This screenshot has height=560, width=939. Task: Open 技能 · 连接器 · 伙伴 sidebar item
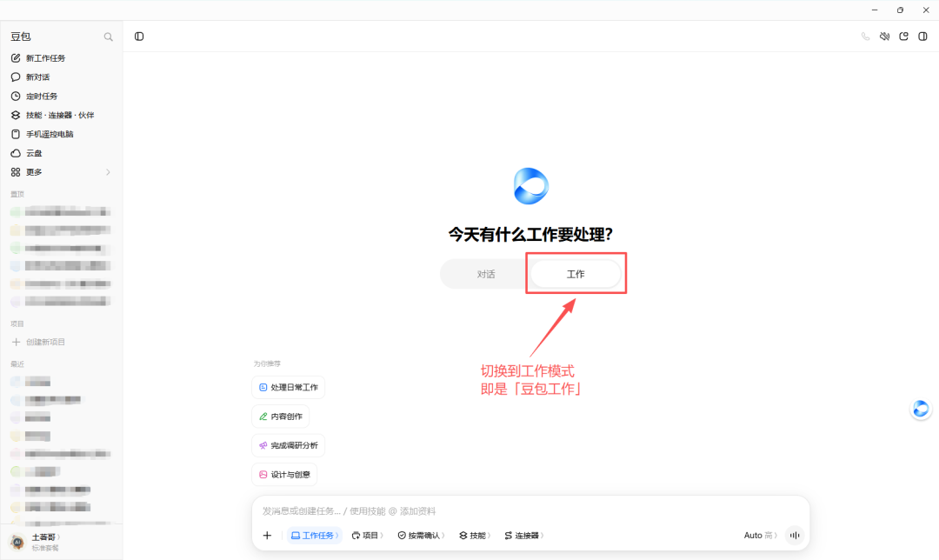click(61, 115)
